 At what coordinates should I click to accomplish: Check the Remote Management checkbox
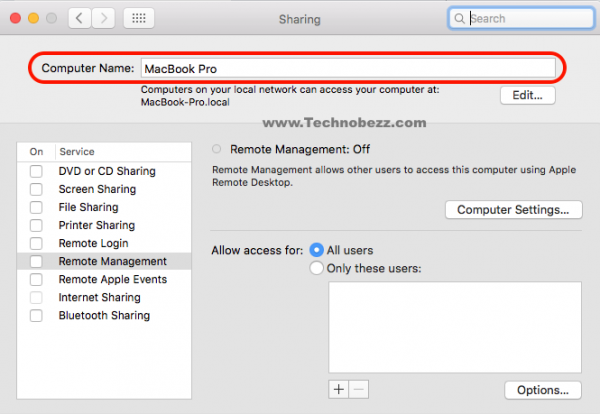pyautogui.click(x=36, y=261)
